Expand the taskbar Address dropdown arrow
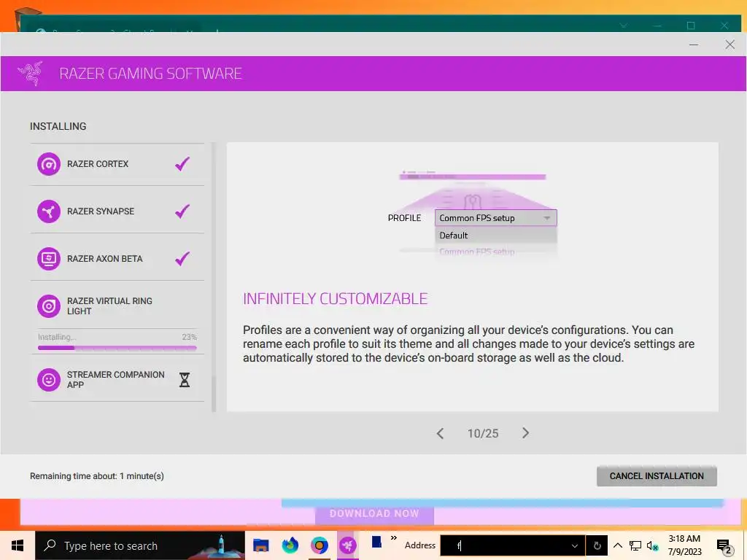The width and height of the screenshot is (747, 560). click(575, 545)
